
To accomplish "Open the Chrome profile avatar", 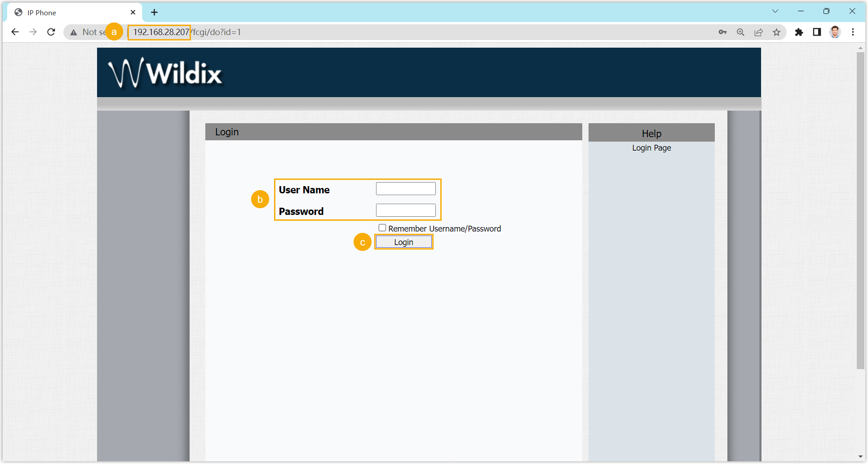I will tap(835, 32).
